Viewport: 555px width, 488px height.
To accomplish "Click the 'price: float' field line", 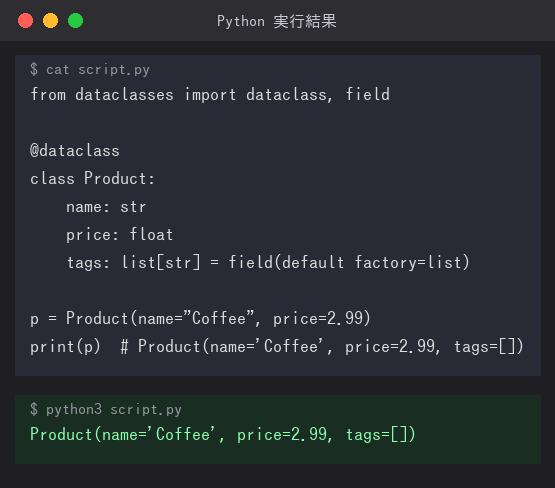I will pyautogui.click(x=120, y=235).
